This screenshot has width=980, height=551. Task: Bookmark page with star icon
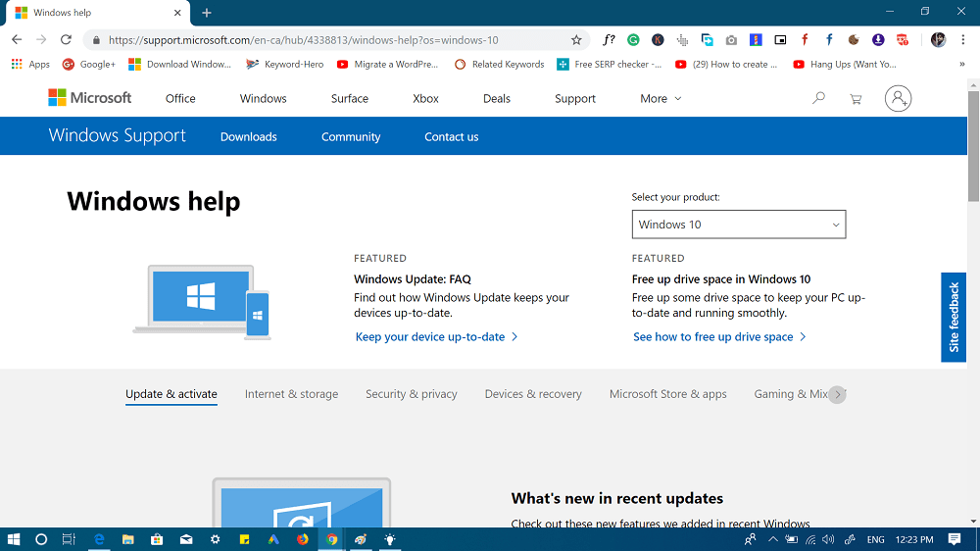pos(576,40)
